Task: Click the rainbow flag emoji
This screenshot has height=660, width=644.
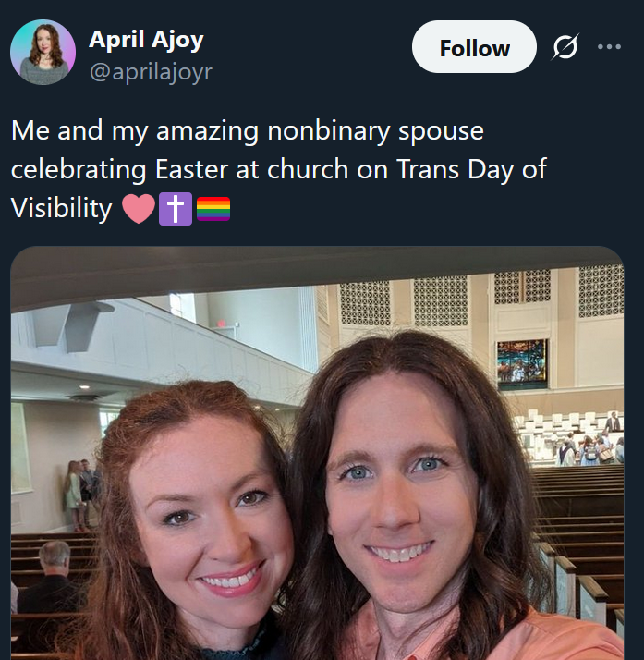Action: [213, 209]
